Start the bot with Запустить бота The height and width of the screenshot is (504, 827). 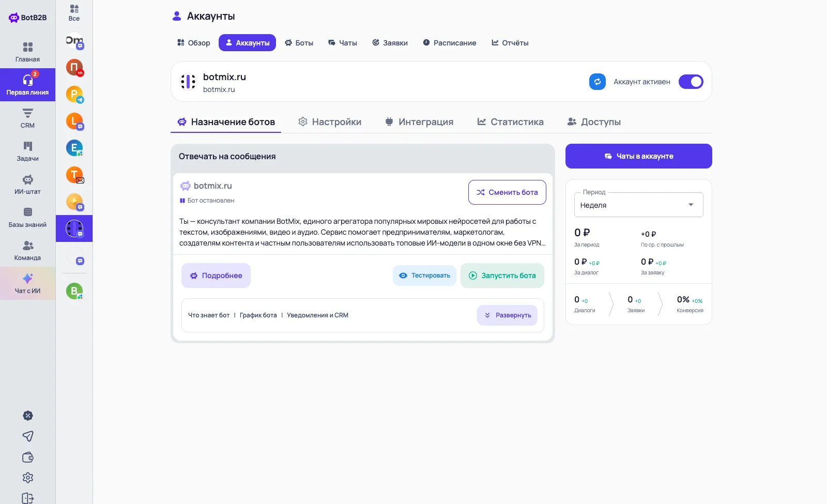tap(502, 276)
